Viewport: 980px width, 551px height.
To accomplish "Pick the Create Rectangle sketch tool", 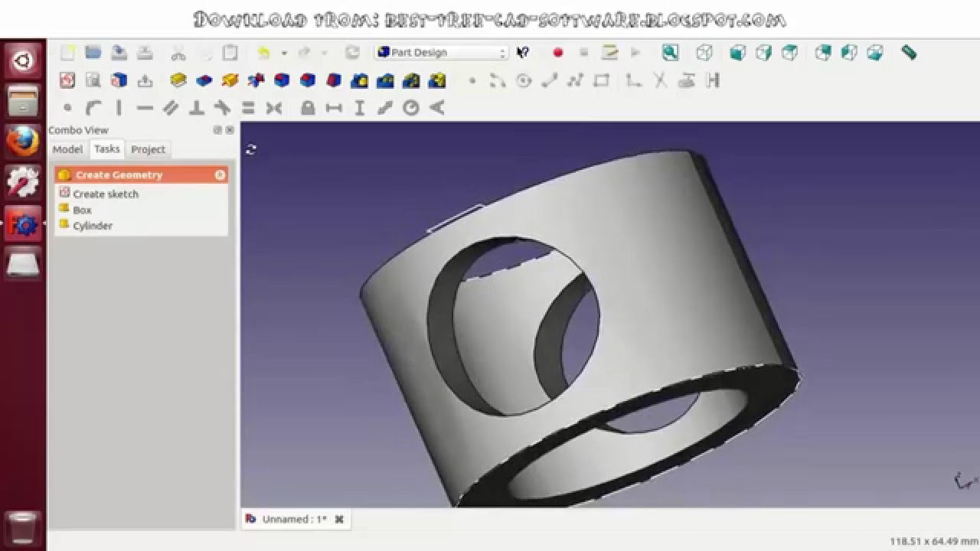I will click(x=602, y=79).
